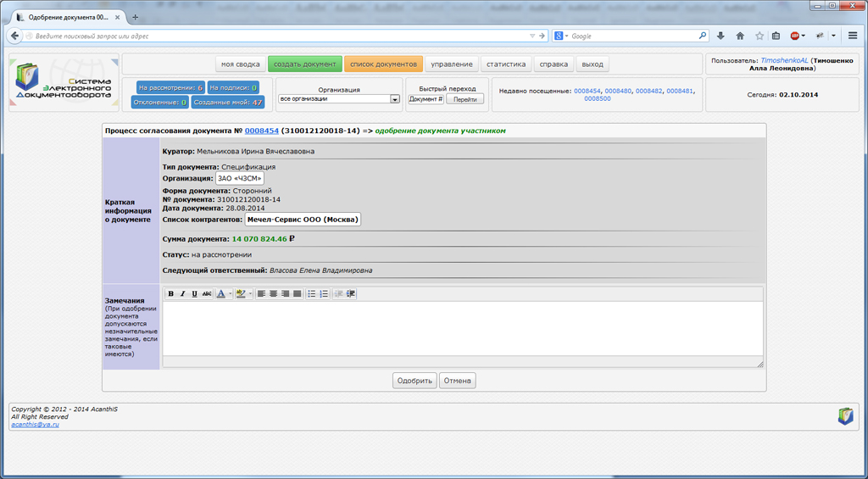Click the 'Отмена' button
This screenshot has height=479, width=868.
(457, 381)
